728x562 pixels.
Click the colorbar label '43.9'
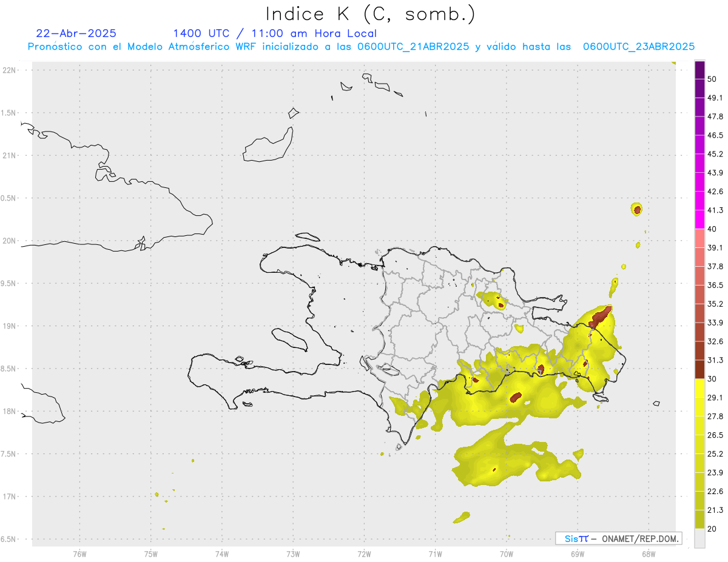715,173
